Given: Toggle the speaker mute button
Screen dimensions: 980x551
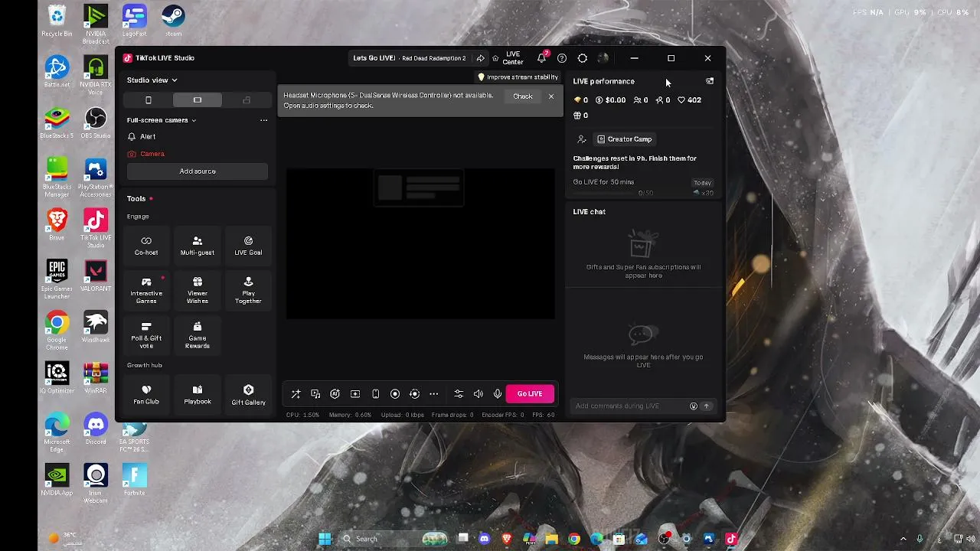Looking at the screenshot, I should tap(479, 393).
